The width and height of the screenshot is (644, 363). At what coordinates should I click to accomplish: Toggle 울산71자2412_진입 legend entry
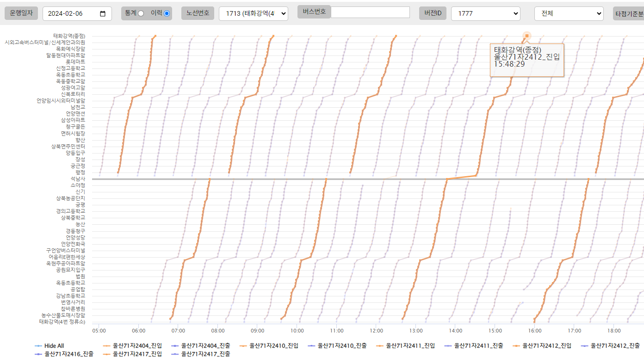coord(547,346)
